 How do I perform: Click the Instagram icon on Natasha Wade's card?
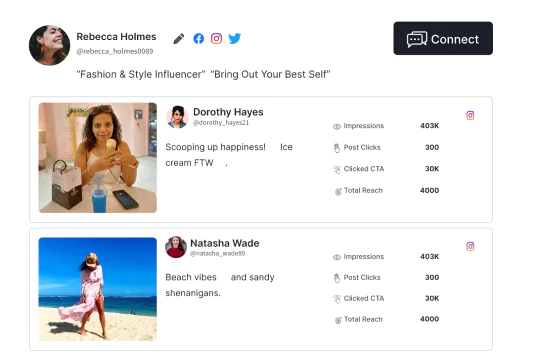(x=470, y=246)
